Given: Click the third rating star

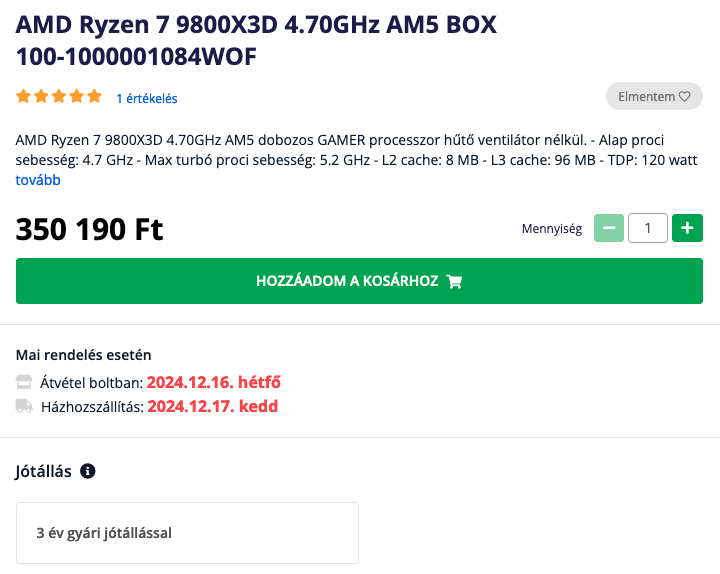Looking at the screenshot, I should tap(59, 96).
